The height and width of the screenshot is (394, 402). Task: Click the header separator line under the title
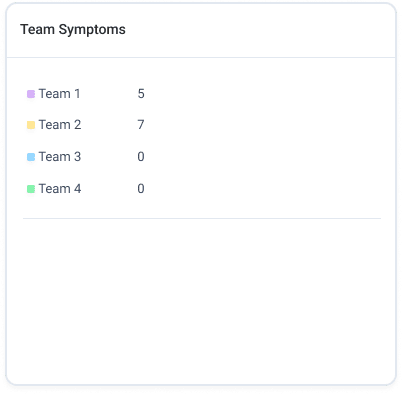201,58
